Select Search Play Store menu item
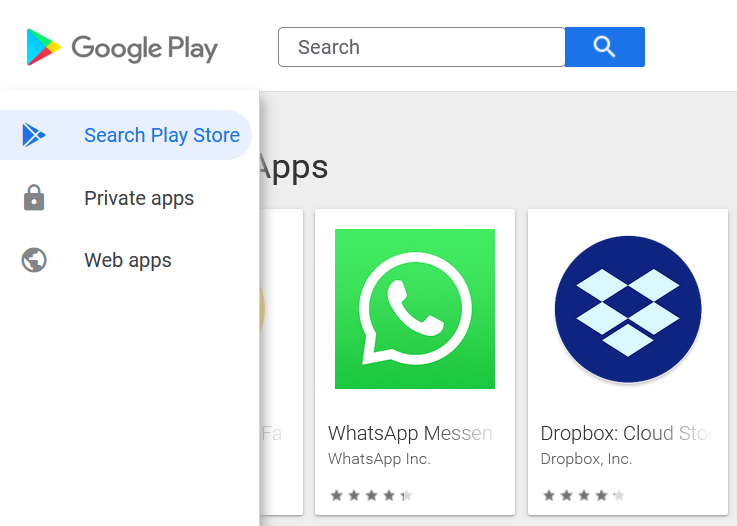This screenshot has width=737, height=526. (126, 135)
